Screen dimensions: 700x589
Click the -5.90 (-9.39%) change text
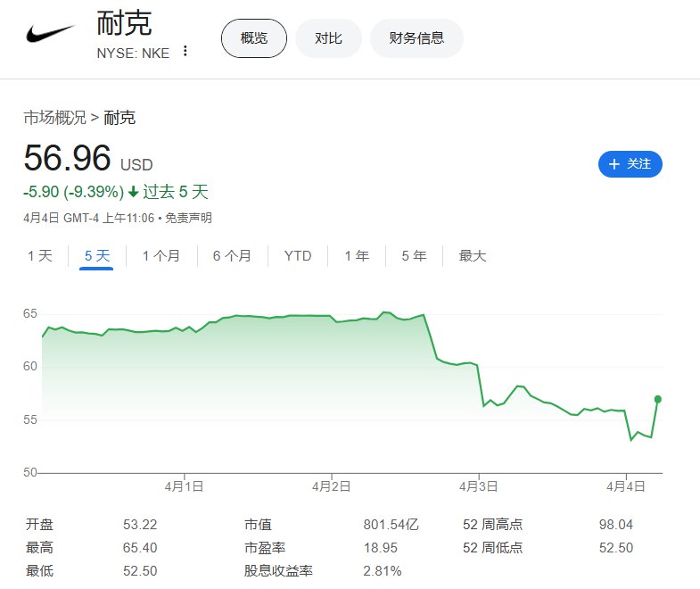(74, 192)
